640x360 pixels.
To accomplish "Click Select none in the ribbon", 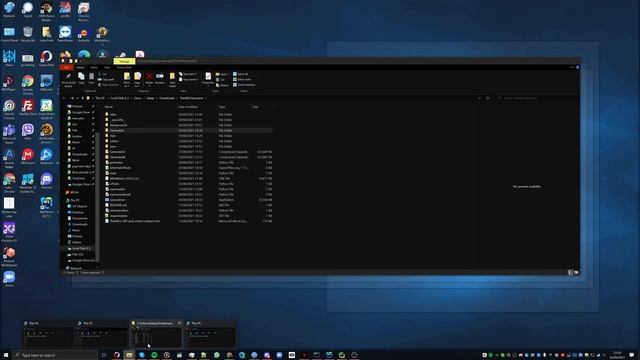I will [242, 80].
